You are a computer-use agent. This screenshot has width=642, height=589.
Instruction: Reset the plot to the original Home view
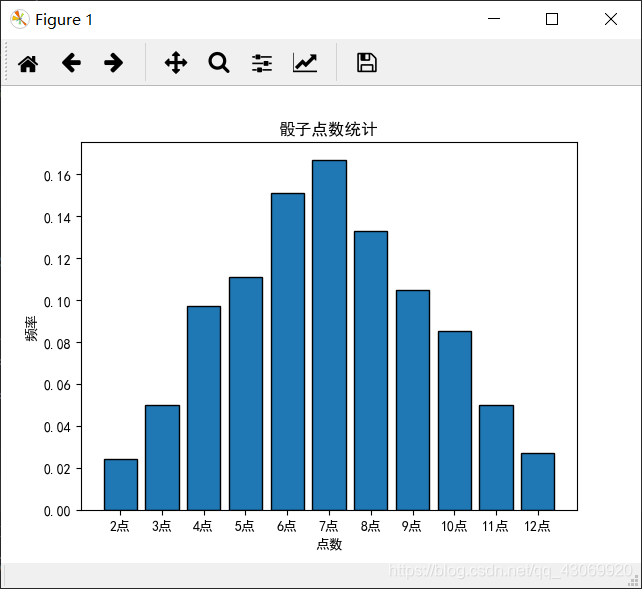[x=28, y=63]
